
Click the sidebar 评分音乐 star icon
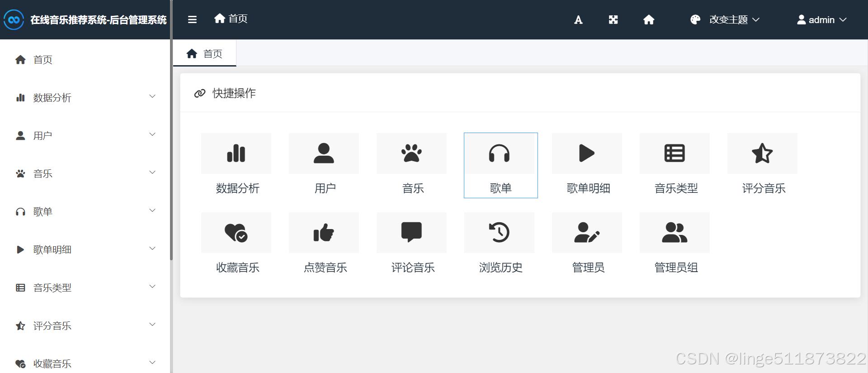[20, 326]
